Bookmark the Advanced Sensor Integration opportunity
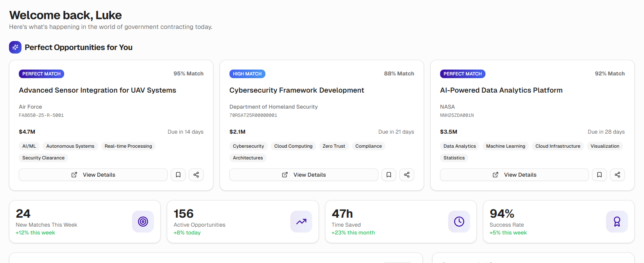Screen dimensions: 644x263 [178, 175]
